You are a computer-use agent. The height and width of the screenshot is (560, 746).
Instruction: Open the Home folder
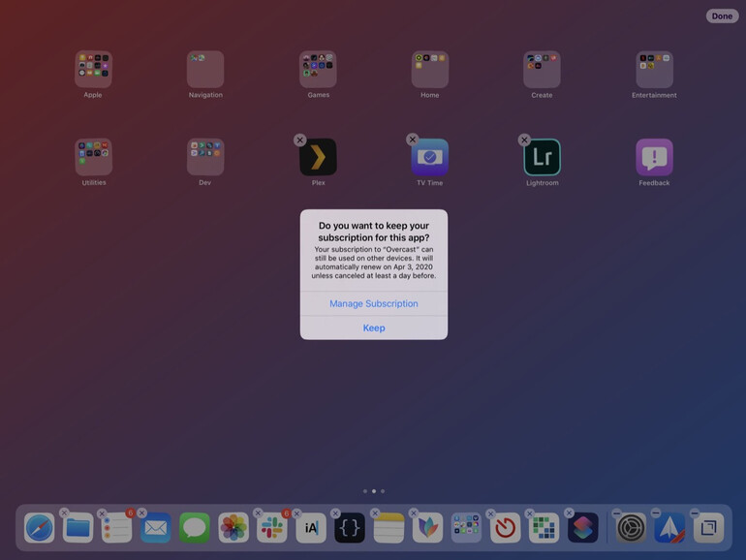(430, 70)
